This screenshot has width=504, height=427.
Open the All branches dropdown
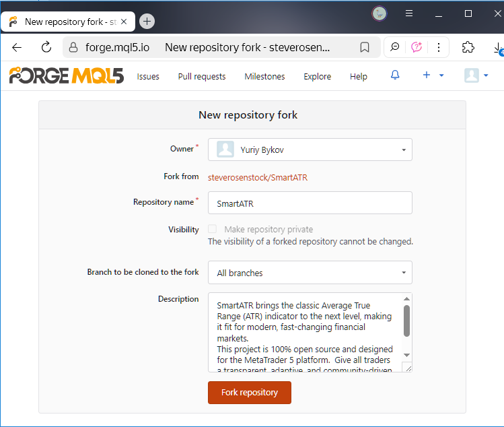tap(310, 273)
